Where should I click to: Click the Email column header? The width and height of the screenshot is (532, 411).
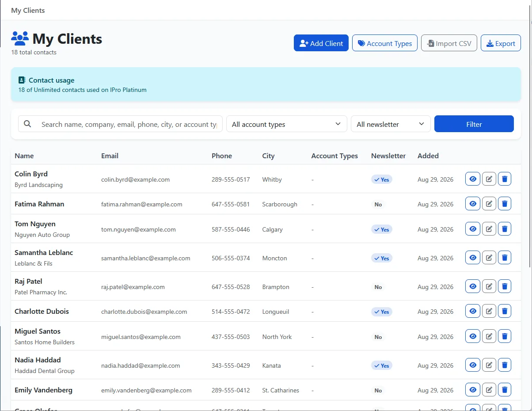(110, 156)
